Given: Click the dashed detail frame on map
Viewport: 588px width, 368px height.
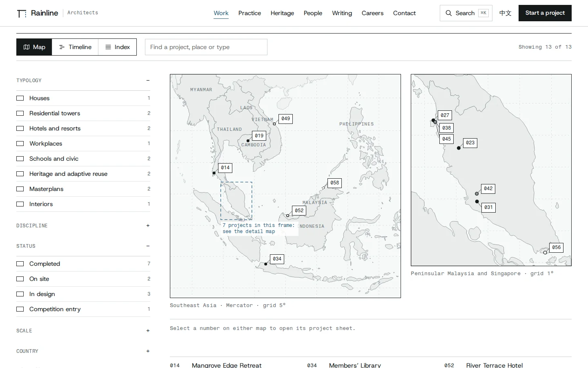Looking at the screenshot, I should pyautogui.click(x=236, y=201).
